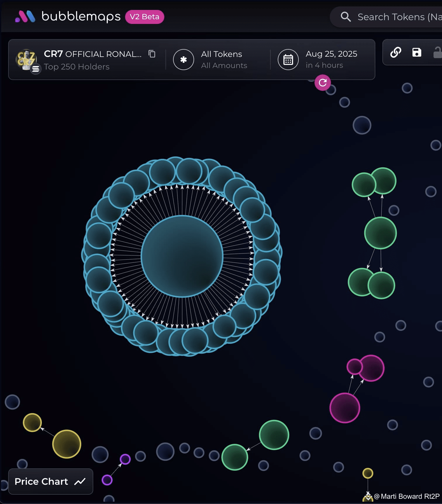The image size is (442, 504).
Task: Click the magnifying glass search icon
Action: 346,17
